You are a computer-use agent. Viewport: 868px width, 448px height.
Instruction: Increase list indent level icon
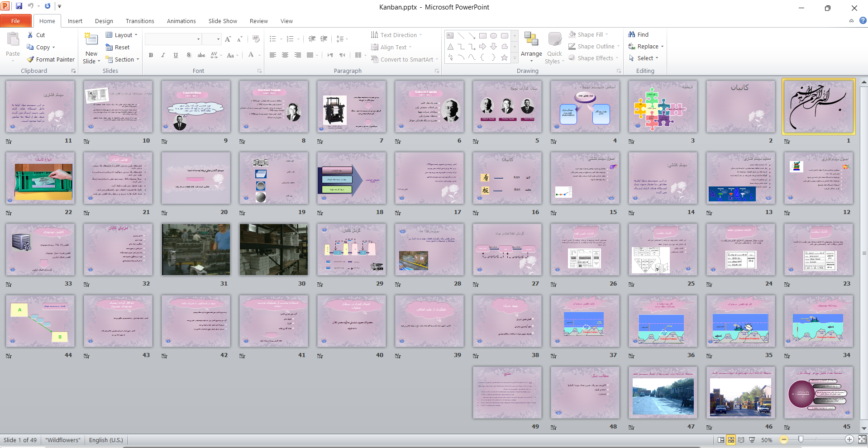[x=324, y=39]
